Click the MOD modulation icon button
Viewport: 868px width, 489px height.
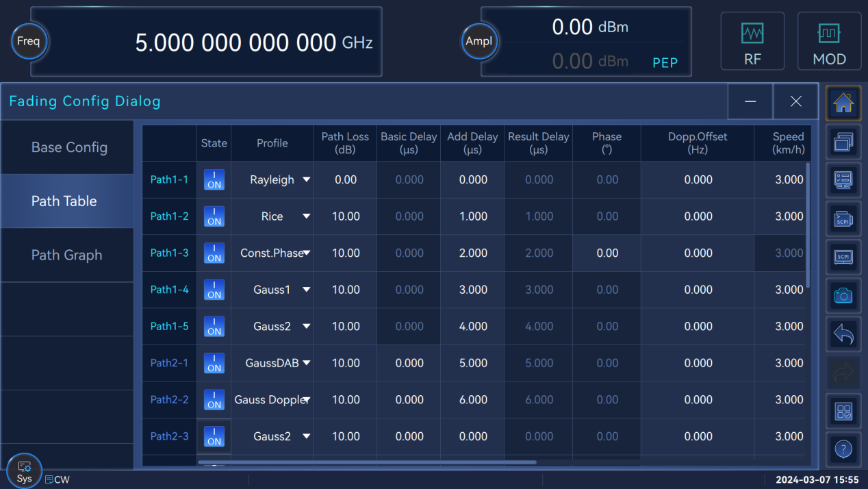[x=829, y=41]
